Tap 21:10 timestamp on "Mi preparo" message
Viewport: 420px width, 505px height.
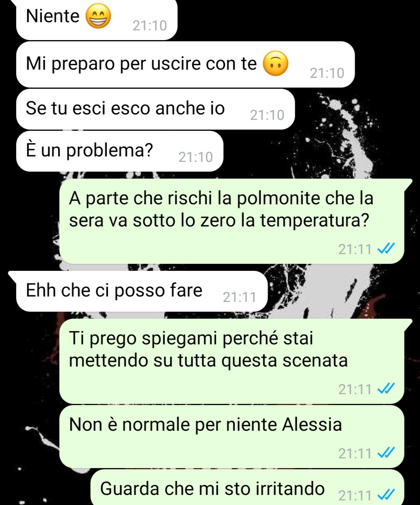(327, 73)
